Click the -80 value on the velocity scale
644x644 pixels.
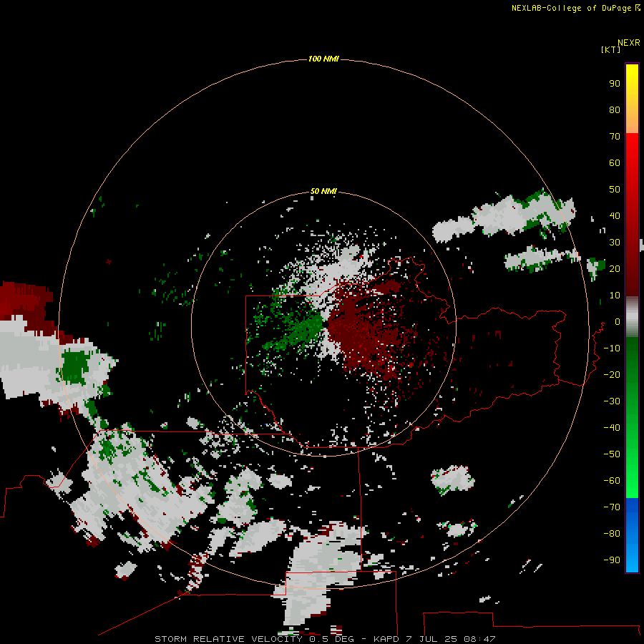(x=612, y=534)
